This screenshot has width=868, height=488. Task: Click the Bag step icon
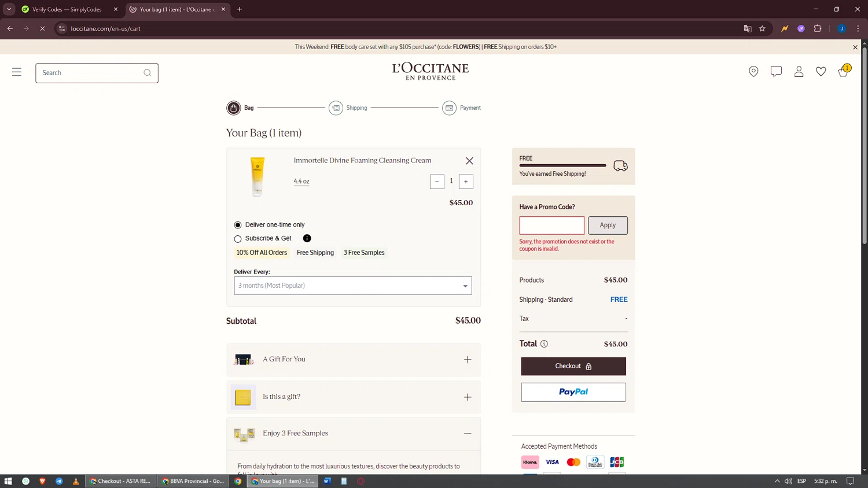click(233, 108)
